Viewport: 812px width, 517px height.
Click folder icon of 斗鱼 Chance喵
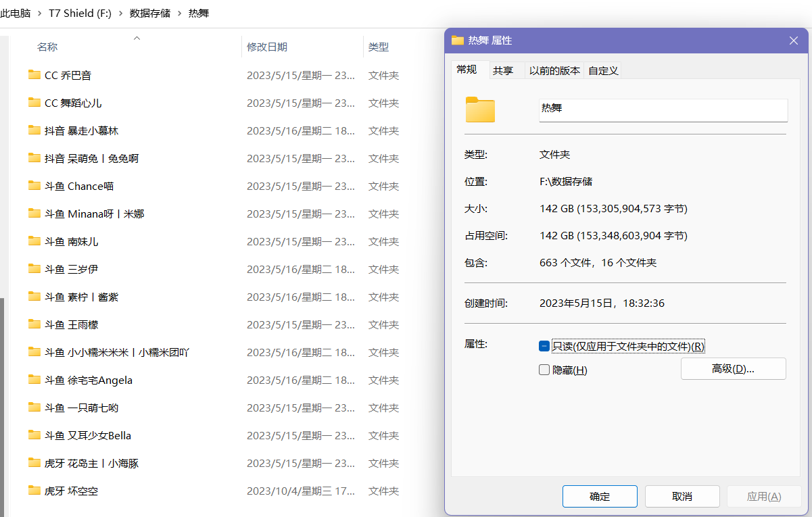point(34,186)
